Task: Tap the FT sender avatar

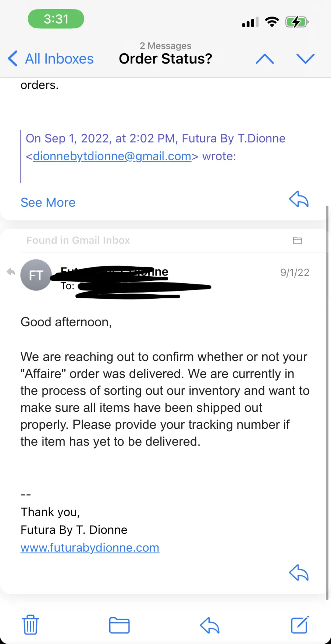Action: (x=36, y=275)
